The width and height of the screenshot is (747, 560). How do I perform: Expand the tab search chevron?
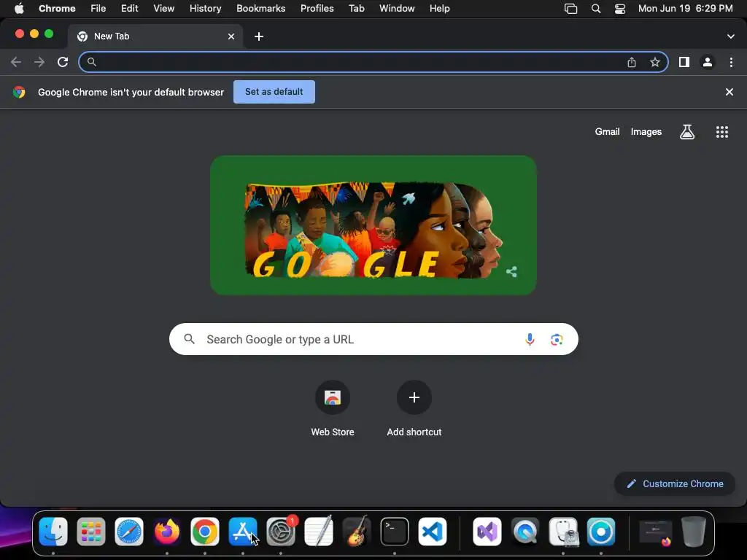[x=731, y=36]
